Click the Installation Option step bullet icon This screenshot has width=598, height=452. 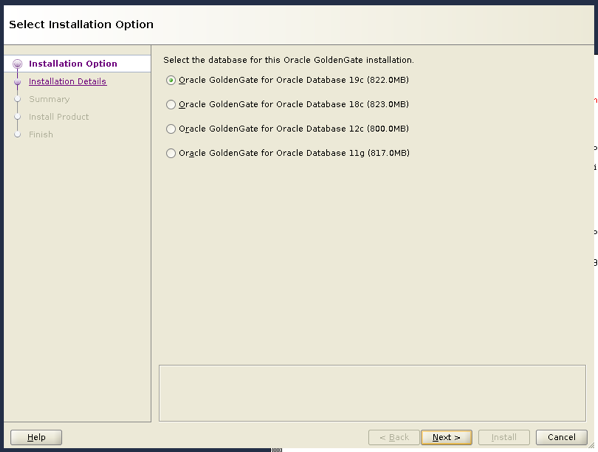(x=17, y=64)
